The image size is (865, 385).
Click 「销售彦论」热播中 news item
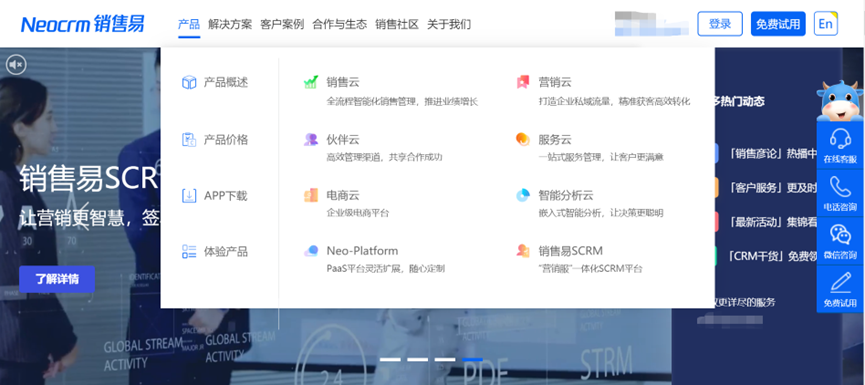click(x=772, y=154)
